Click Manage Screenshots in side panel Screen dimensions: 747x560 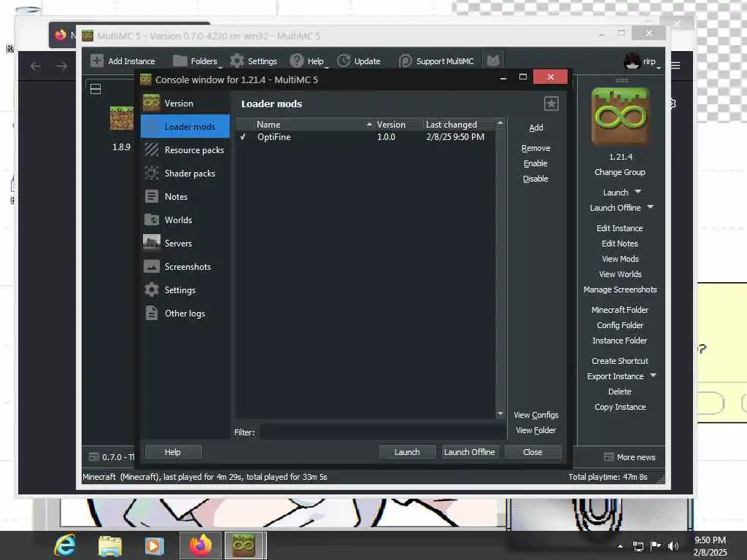pyautogui.click(x=620, y=289)
